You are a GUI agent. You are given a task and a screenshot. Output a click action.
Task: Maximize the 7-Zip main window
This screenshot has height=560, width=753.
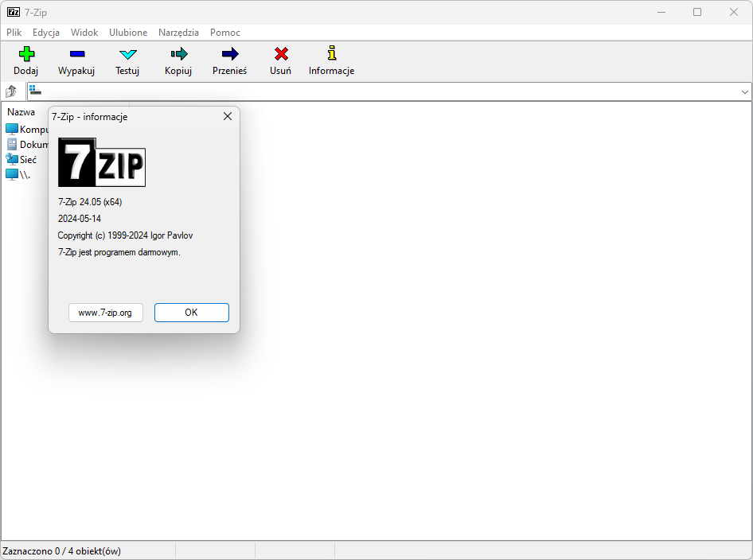[697, 12]
